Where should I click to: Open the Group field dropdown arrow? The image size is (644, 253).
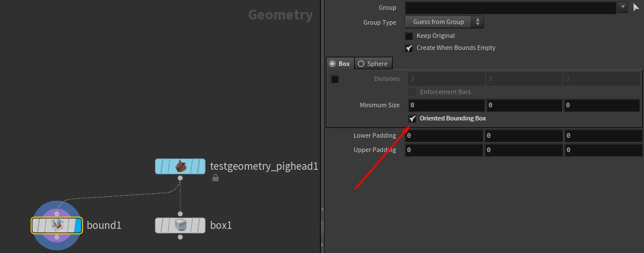click(x=623, y=6)
